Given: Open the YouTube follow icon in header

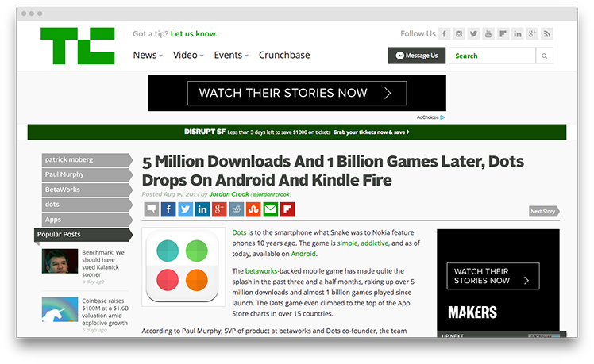Looking at the screenshot, I should [x=488, y=33].
